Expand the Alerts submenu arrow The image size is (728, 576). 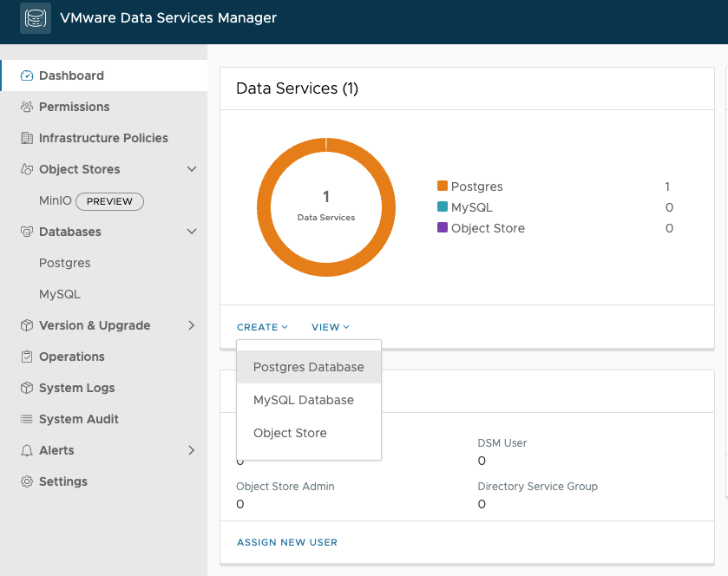[x=192, y=450]
